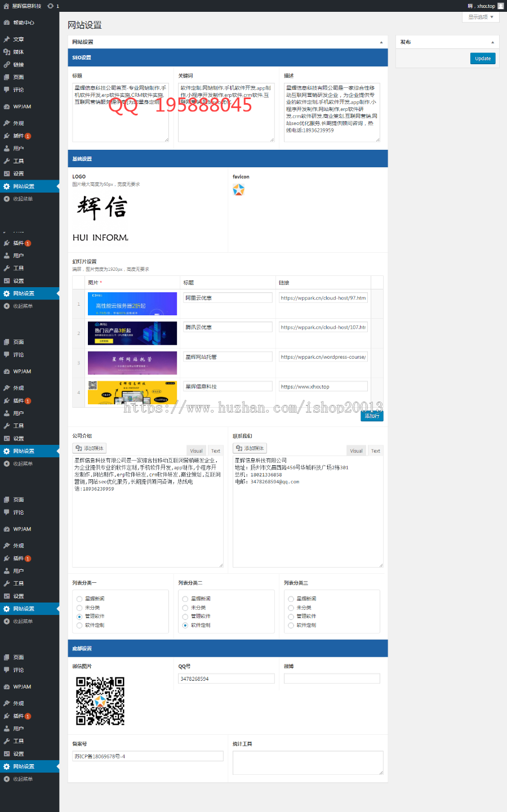
Task: Click the 备案号 input field
Action: pyautogui.click(x=148, y=756)
